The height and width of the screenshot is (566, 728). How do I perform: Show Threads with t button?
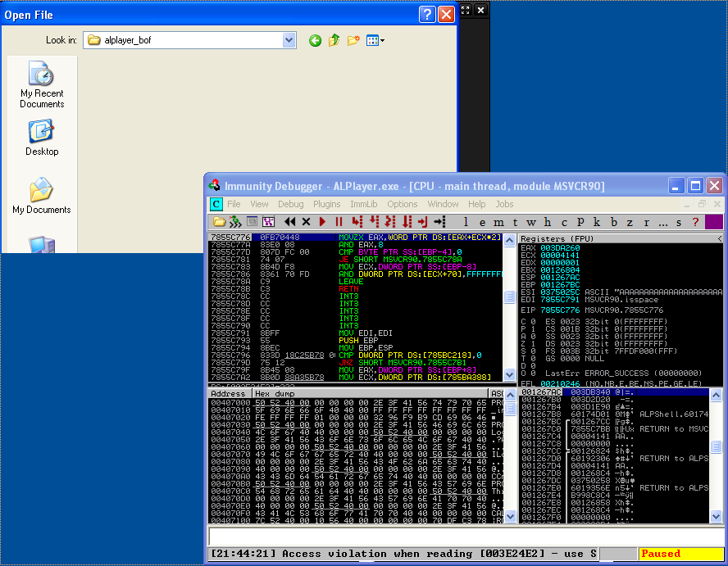pos(515,222)
